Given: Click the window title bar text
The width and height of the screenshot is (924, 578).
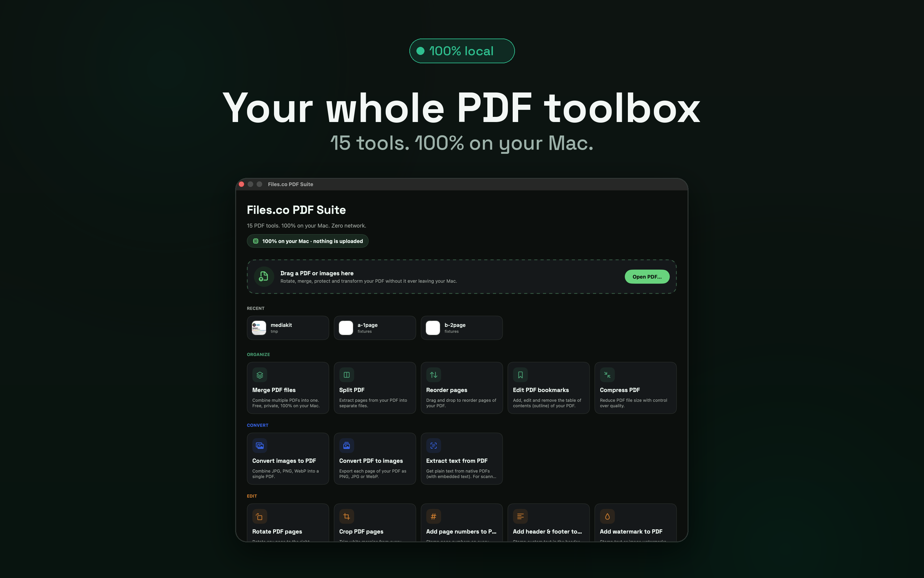Looking at the screenshot, I should pos(291,184).
